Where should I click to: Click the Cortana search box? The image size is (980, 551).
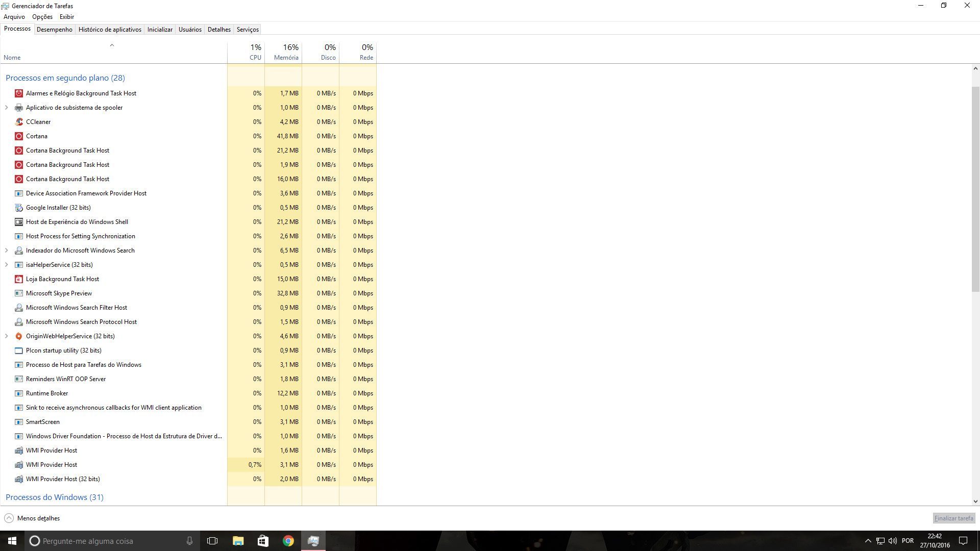click(x=112, y=541)
